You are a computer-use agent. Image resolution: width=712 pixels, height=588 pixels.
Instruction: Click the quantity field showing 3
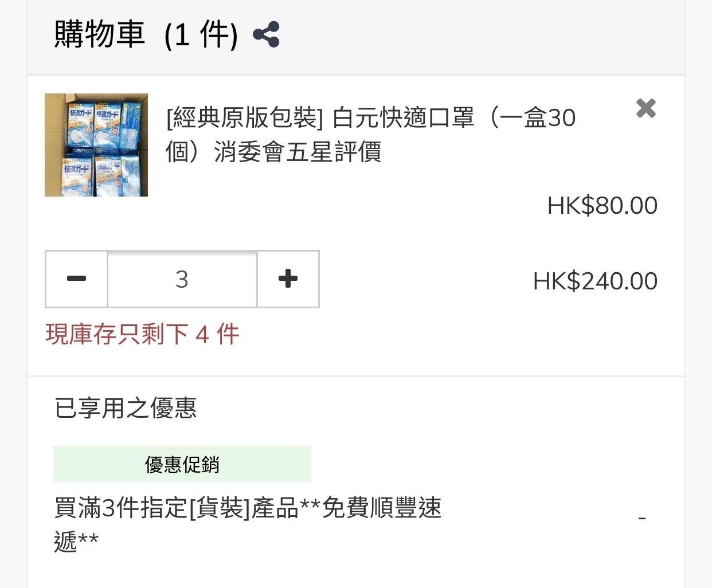tap(182, 279)
